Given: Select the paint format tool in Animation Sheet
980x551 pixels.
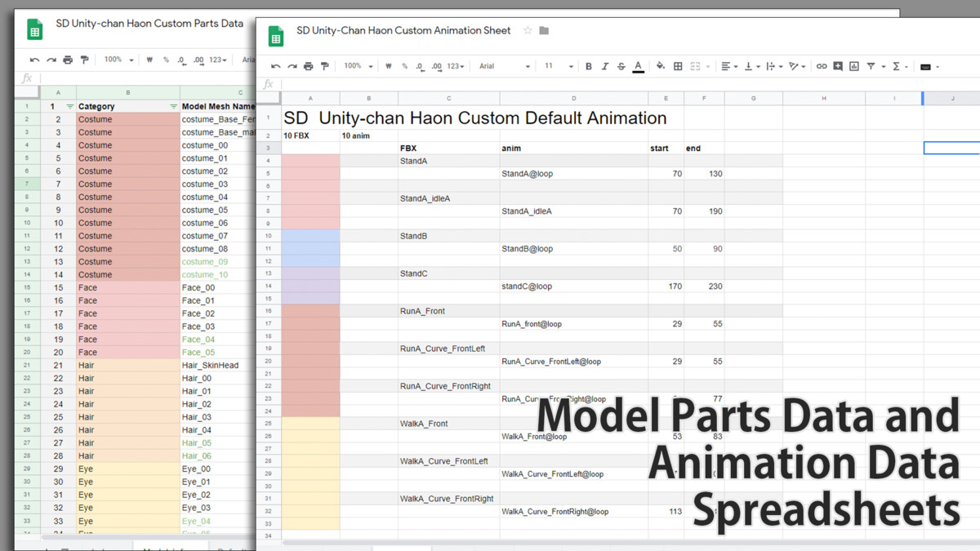Looking at the screenshot, I should (x=325, y=66).
